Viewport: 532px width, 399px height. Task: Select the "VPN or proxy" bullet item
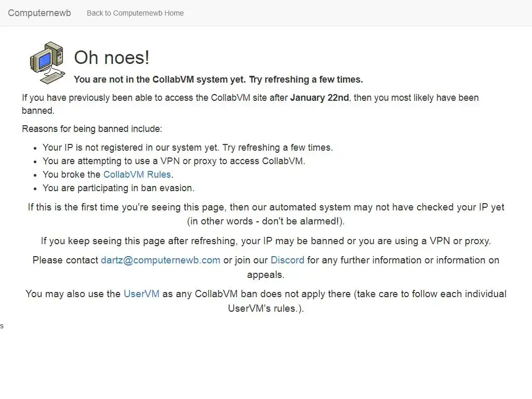click(x=174, y=161)
